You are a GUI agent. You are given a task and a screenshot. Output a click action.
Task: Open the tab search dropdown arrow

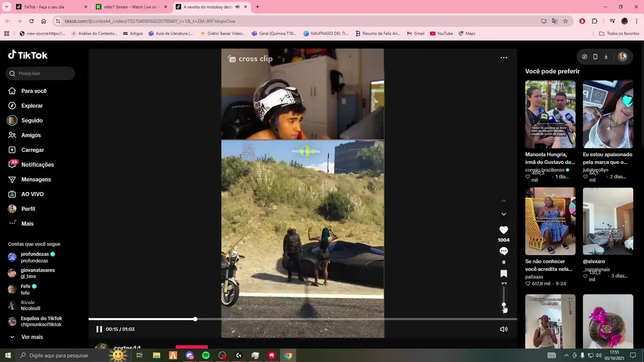tap(7, 7)
